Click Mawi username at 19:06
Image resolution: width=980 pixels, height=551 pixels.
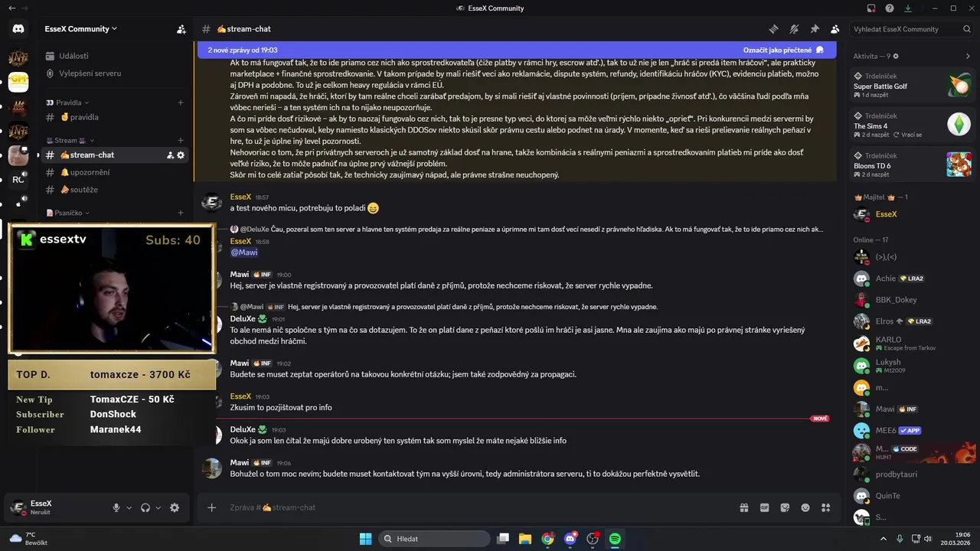click(x=240, y=463)
